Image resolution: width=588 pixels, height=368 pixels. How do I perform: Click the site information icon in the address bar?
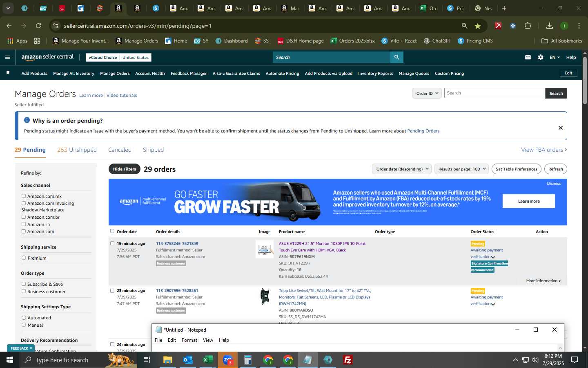[56, 26]
